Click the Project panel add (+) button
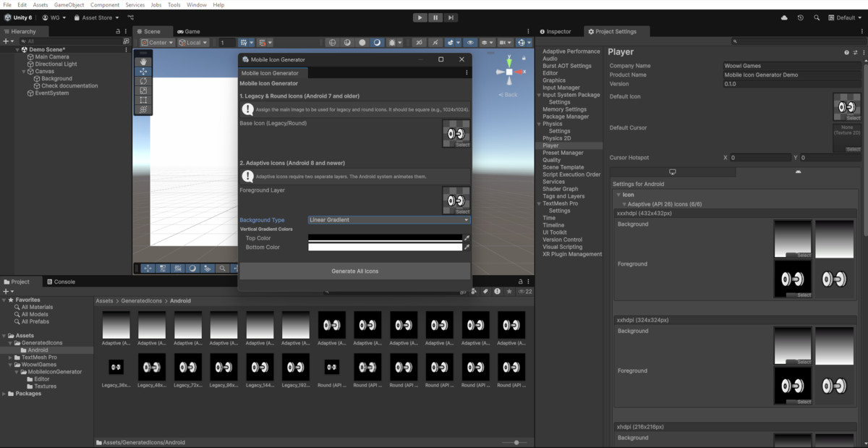The image size is (868, 448). [x=6, y=291]
